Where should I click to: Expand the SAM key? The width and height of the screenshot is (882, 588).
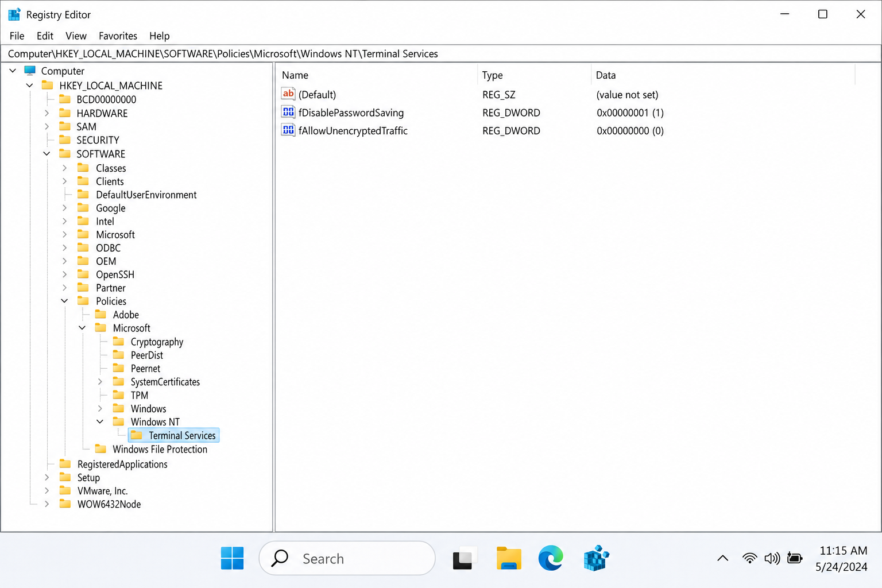click(47, 126)
